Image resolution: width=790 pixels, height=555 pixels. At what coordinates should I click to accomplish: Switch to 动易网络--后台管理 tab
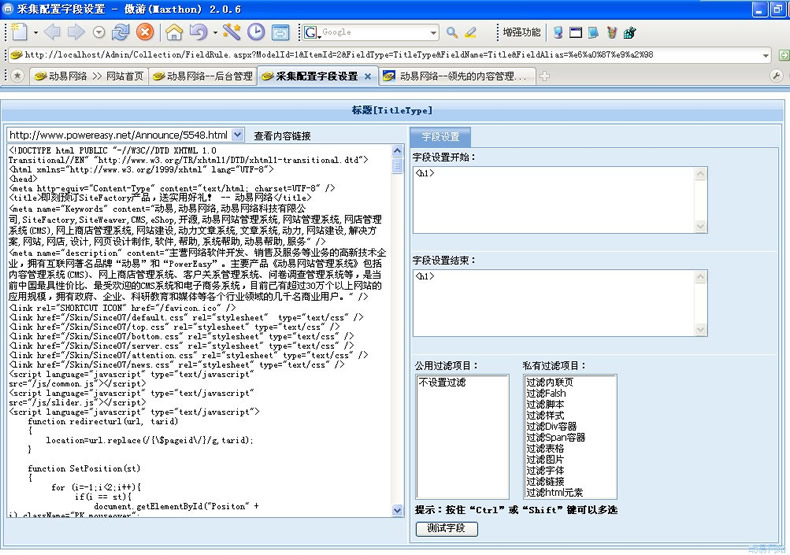(x=203, y=76)
